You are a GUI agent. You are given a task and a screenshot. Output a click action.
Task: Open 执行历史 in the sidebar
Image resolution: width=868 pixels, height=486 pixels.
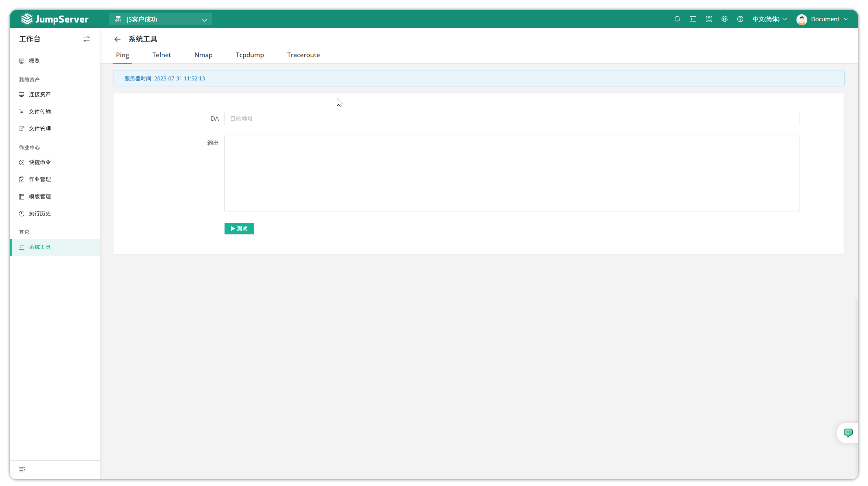pyautogui.click(x=55, y=213)
